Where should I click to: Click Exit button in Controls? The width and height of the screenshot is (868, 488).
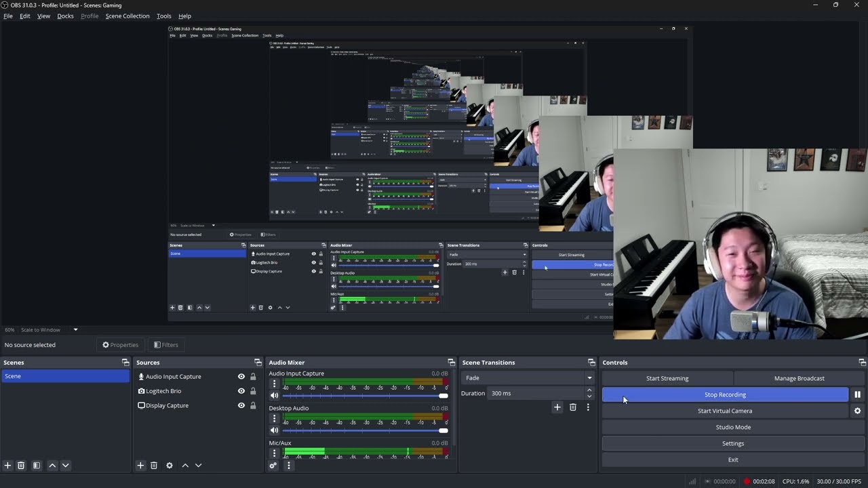(733, 460)
